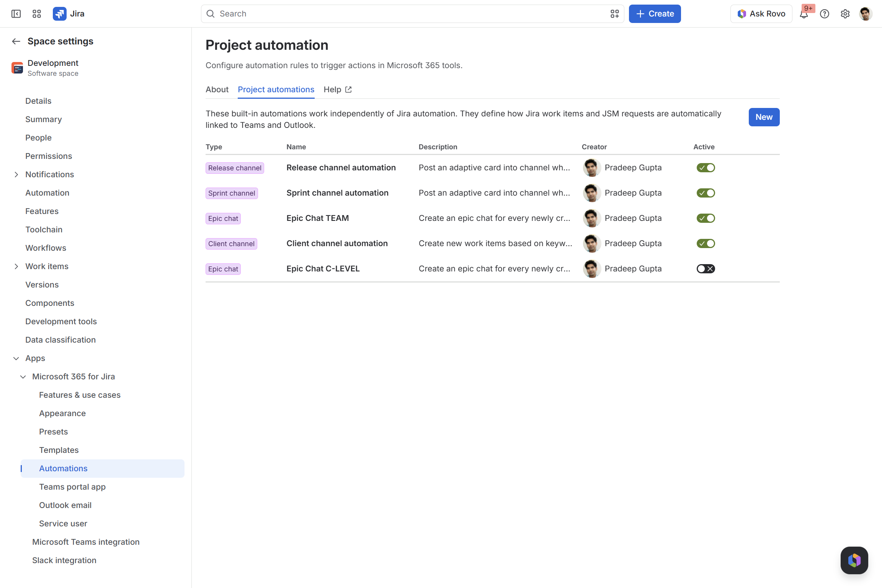
Task: Open the Epic Chat TEAM rule
Action: pyautogui.click(x=318, y=218)
